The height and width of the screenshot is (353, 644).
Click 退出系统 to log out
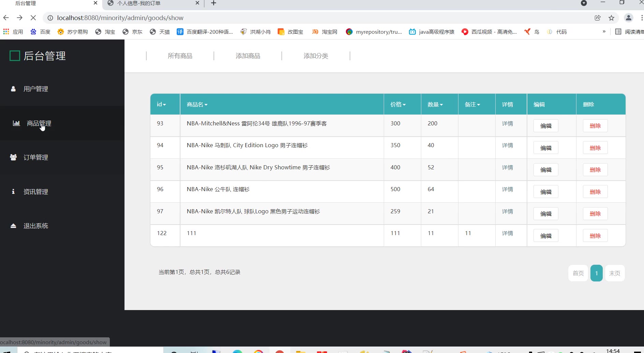[x=35, y=226]
